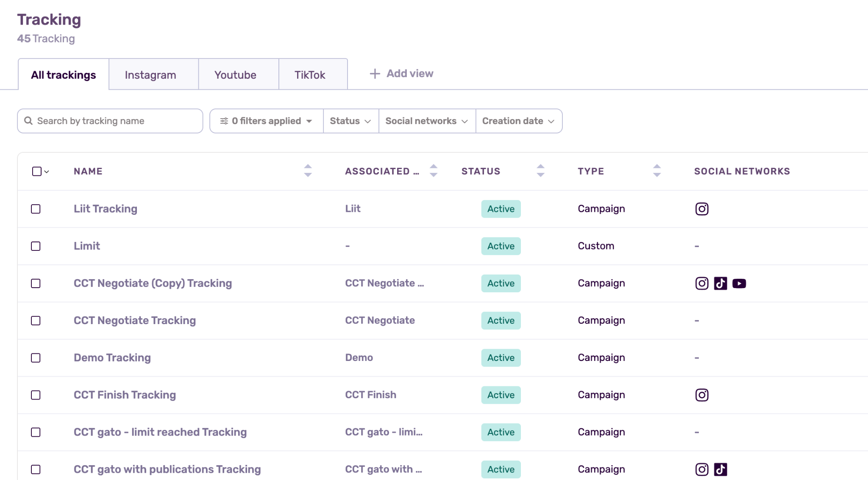Viewport: 868px width, 480px height.
Task: Click Instagram icon in CCT Finish Tracking row
Action: pyautogui.click(x=701, y=395)
